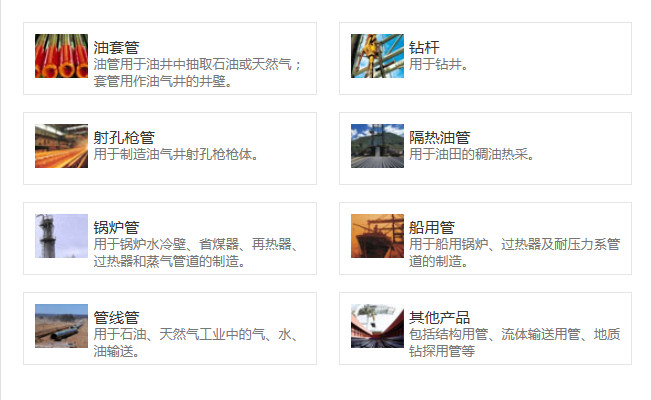Go to the 射孔枪管 title link
The height and width of the screenshot is (400, 651).
tap(124, 137)
